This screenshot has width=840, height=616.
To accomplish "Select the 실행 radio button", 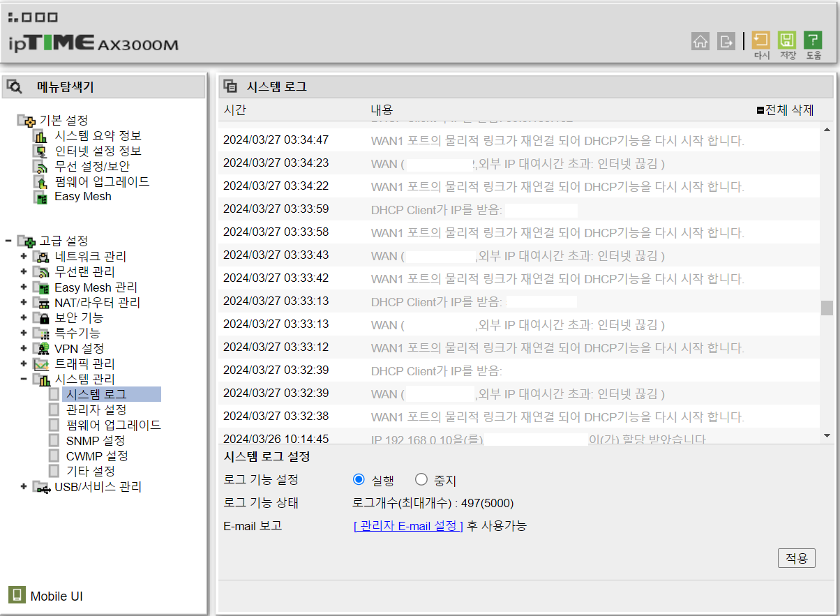I will point(359,479).
